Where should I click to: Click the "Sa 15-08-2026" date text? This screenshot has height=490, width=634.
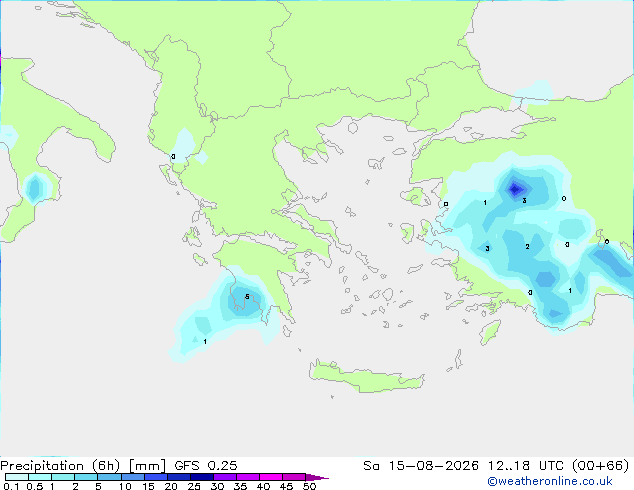(421, 466)
